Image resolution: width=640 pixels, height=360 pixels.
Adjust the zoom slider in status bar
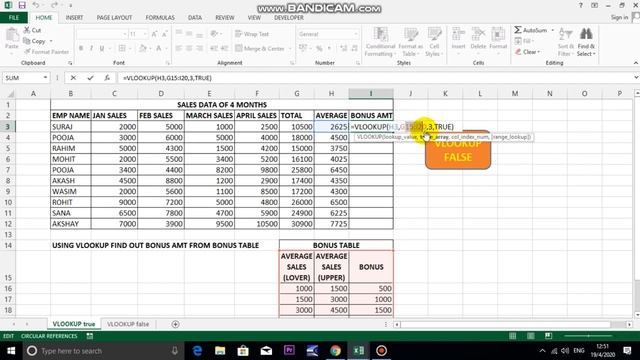[588, 336]
